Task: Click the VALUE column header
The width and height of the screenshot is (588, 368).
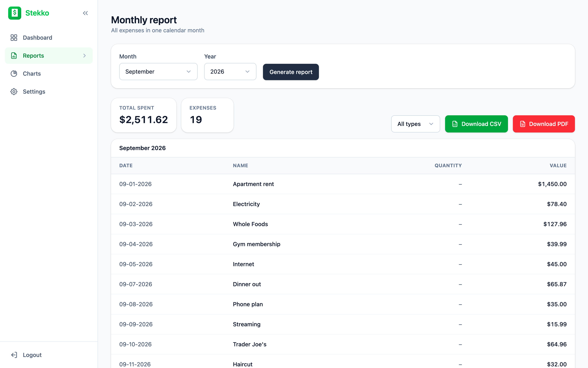Action: pos(558,166)
